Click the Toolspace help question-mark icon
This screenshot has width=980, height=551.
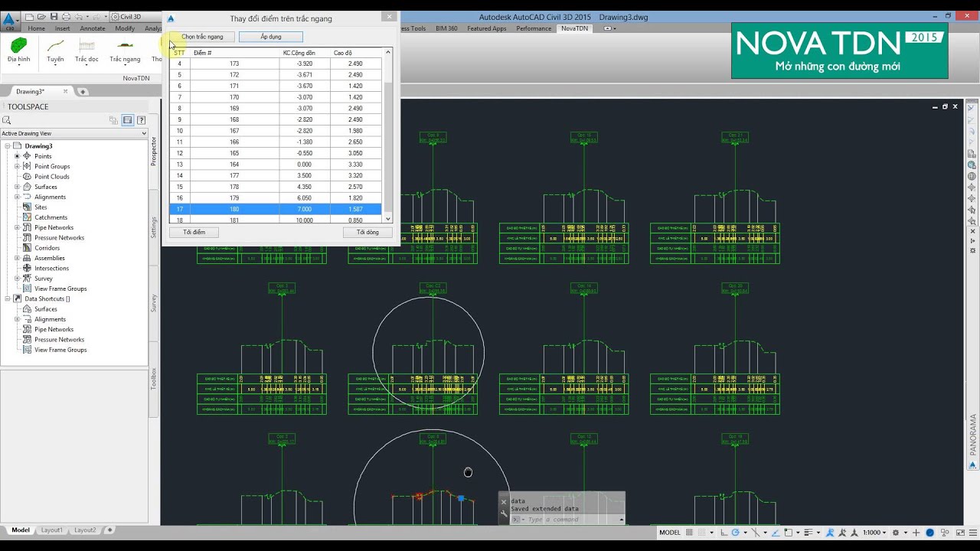pos(141,120)
